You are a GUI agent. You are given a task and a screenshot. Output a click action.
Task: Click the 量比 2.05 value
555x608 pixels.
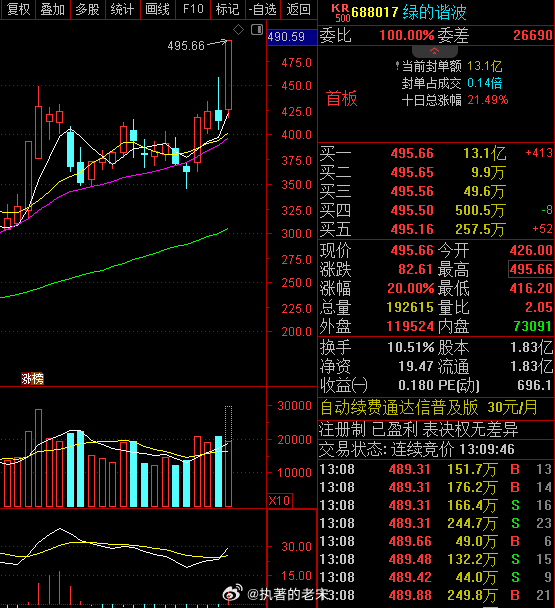[539, 307]
